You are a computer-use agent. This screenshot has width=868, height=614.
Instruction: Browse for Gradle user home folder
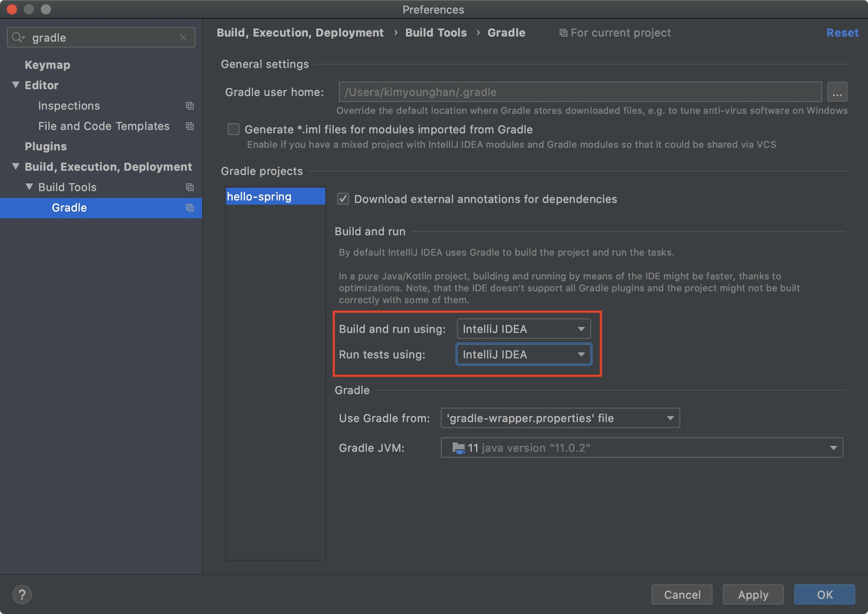click(x=837, y=92)
